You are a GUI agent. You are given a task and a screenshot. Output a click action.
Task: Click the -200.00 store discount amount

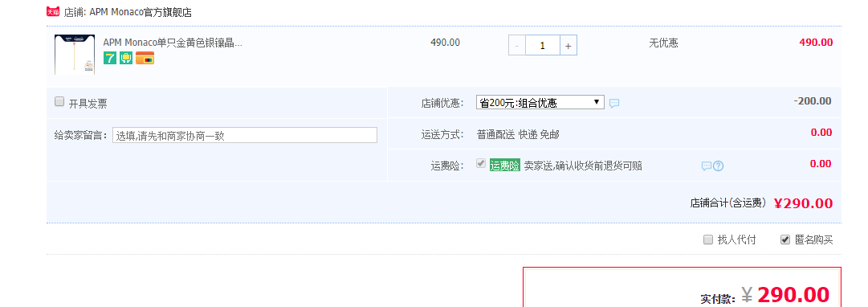[812, 100]
